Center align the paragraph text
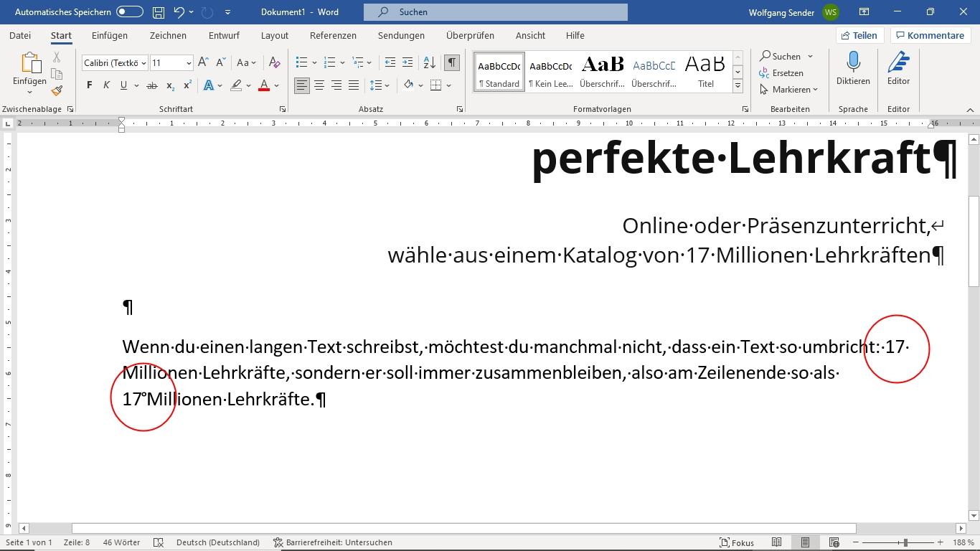980x551 pixels. (319, 85)
